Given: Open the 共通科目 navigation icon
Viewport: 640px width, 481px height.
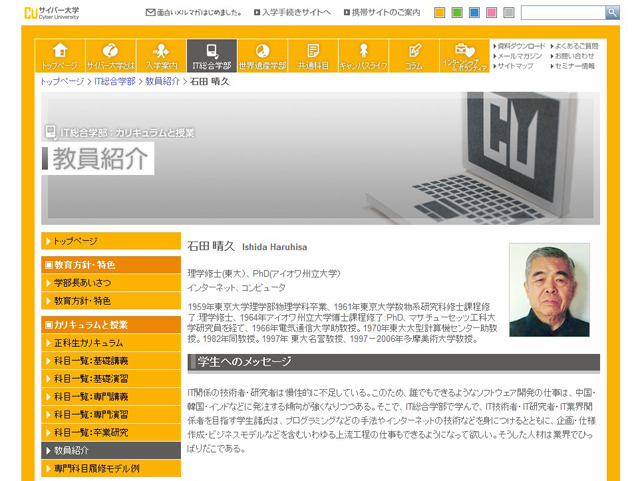Looking at the screenshot, I should (x=313, y=55).
